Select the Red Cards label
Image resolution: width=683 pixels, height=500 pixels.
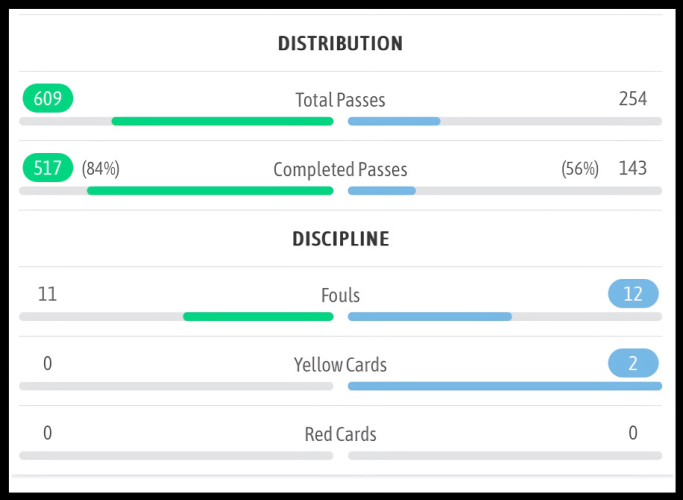pos(340,434)
